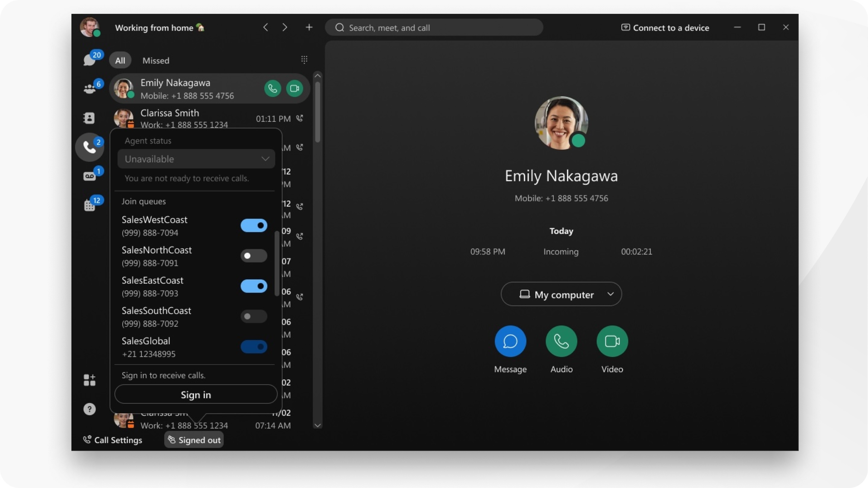This screenshot has width=868, height=488.
Task: Click the video call icon for Emily Nakagawa
Action: point(294,88)
